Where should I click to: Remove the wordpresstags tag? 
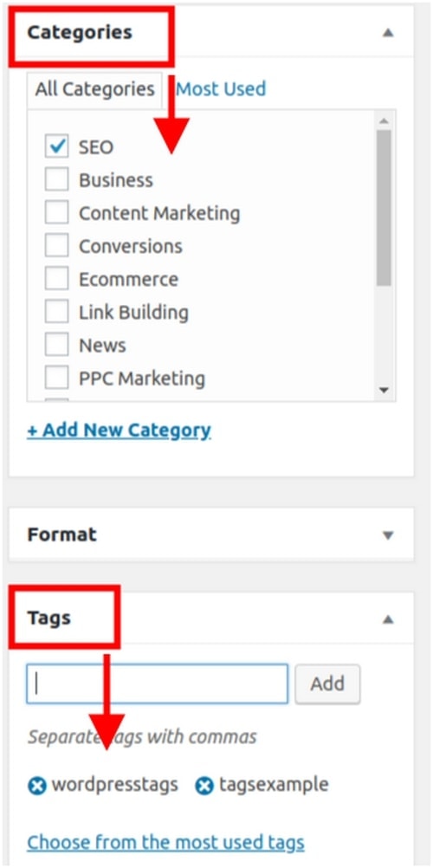pyautogui.click(x=37, y=786)
